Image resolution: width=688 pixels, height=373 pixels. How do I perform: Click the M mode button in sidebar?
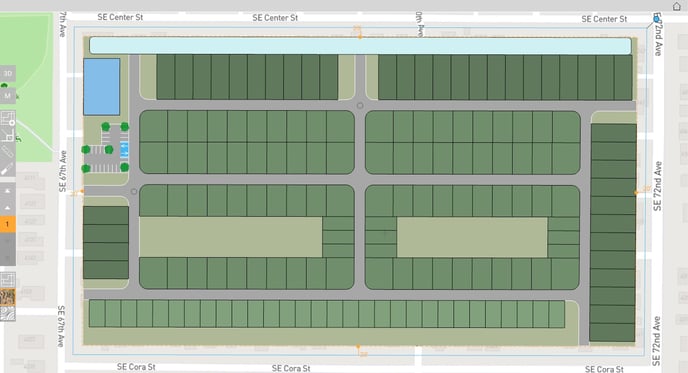pyautogui.click(x=7, y=95)
